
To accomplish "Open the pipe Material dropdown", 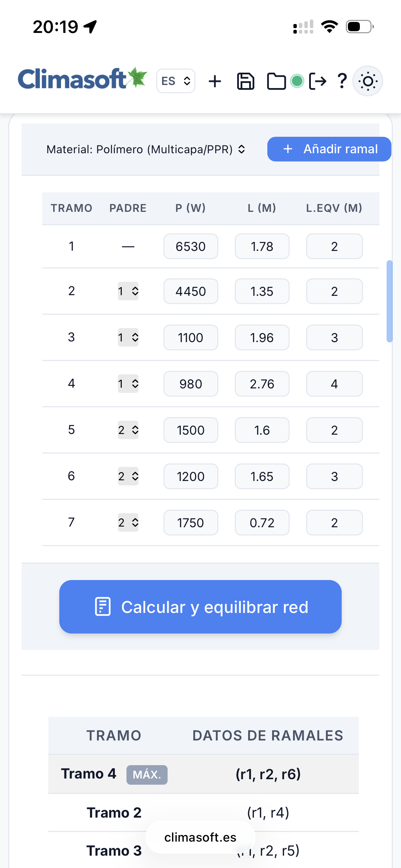I will click(146, 149).
